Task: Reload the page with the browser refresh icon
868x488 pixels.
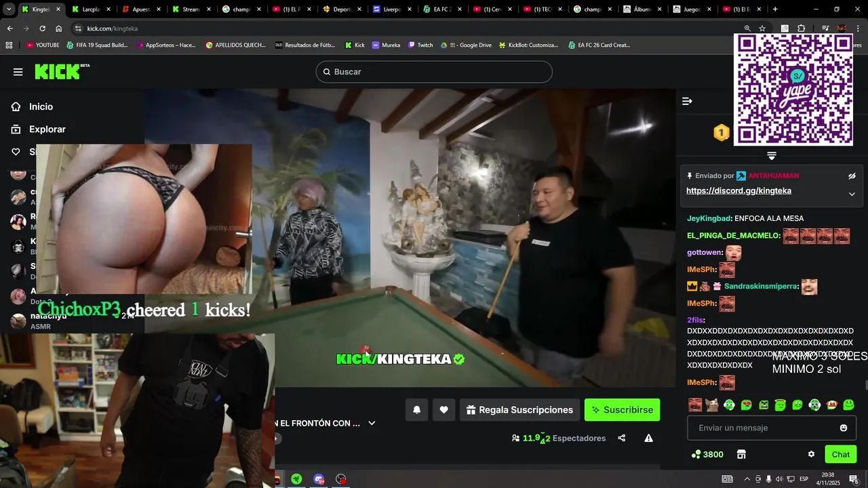Action: point(42,28)
